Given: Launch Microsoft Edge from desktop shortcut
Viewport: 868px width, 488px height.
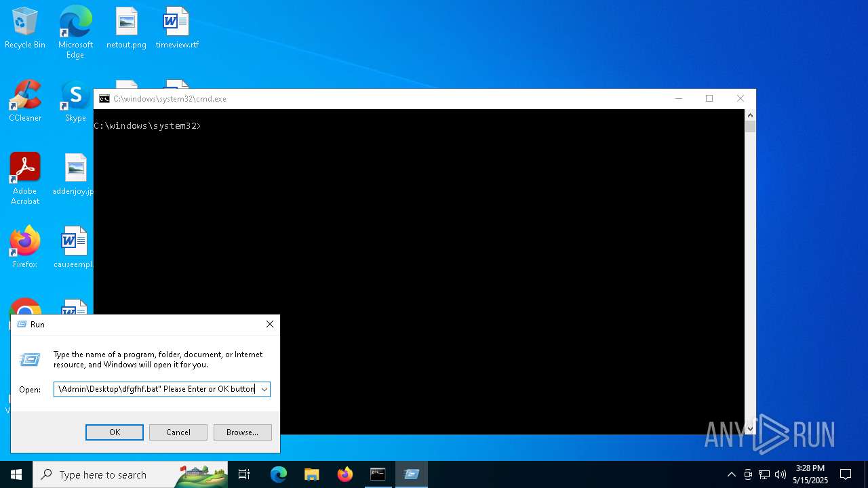Looking at the screenshot, I should (75, 32).
